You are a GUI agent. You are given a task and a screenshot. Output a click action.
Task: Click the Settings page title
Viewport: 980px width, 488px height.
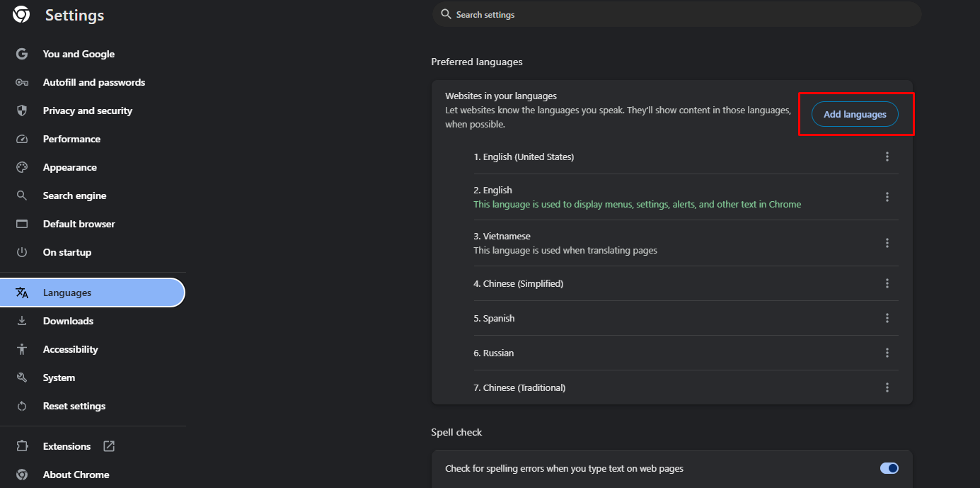pos(74,15)
